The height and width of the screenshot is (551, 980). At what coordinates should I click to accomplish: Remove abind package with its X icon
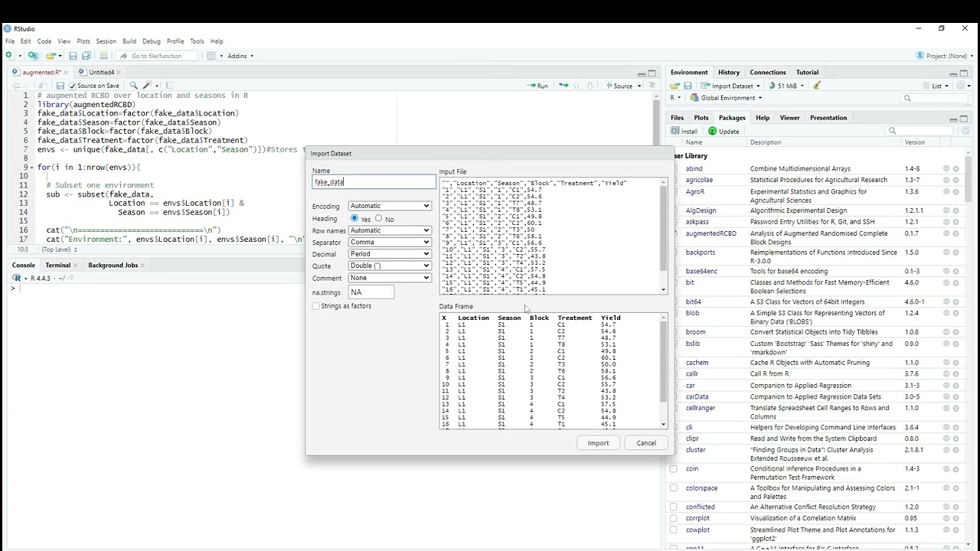point(955,168)
